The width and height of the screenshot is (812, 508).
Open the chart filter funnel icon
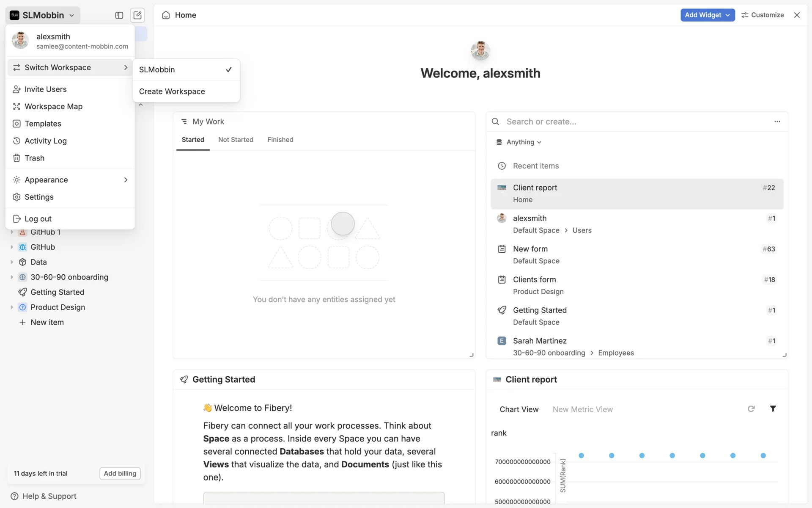pos(773,409)
